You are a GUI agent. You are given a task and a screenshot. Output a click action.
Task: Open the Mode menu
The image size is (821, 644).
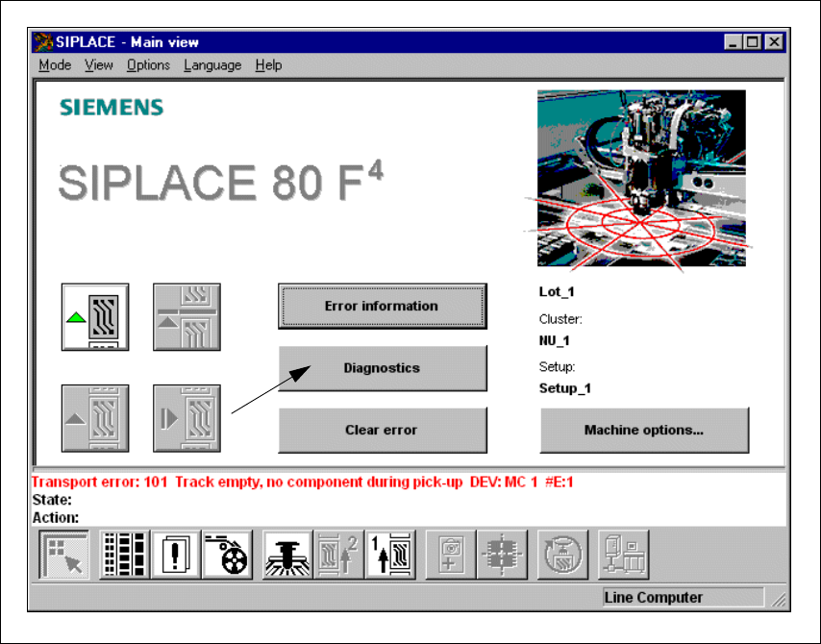pyautogui.click(x=55, y=65)
